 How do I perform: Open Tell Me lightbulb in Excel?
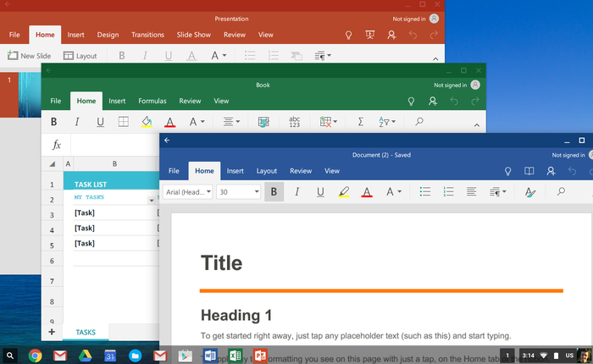click(x=411, y=102)
